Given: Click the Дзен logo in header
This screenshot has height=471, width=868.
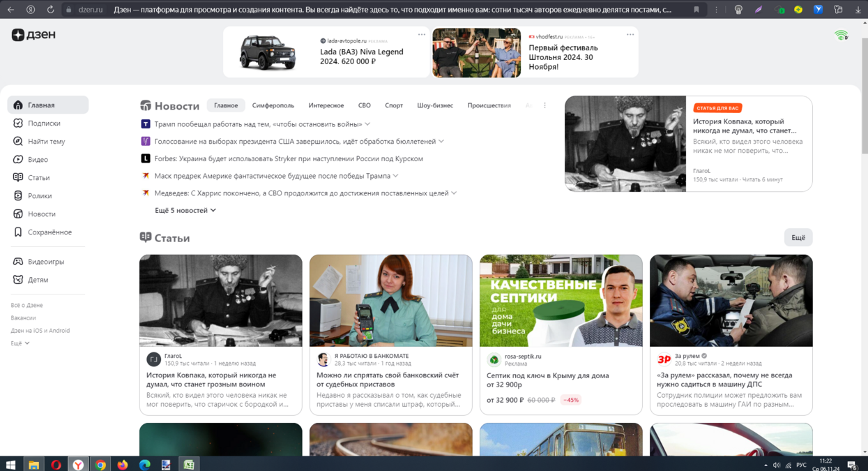Looking at the screenshot, I should point(33,35).
